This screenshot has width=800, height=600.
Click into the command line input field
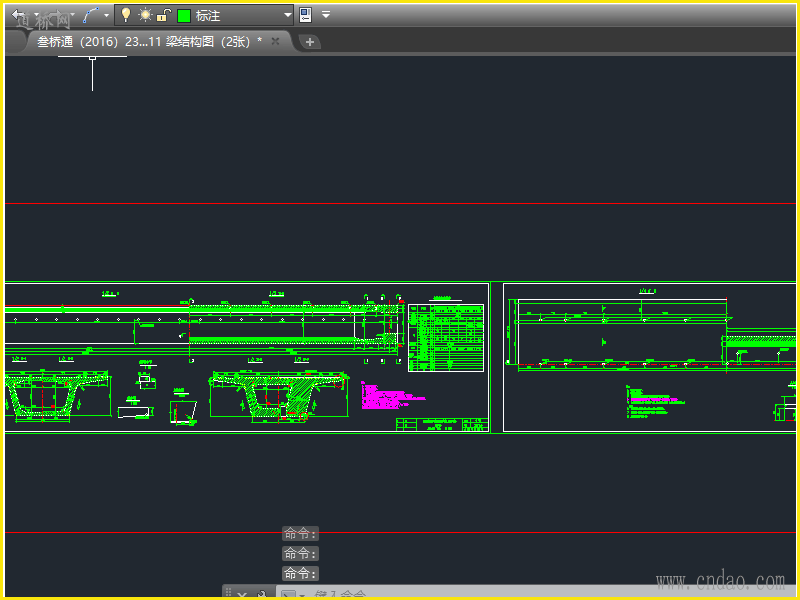point(536,593)
